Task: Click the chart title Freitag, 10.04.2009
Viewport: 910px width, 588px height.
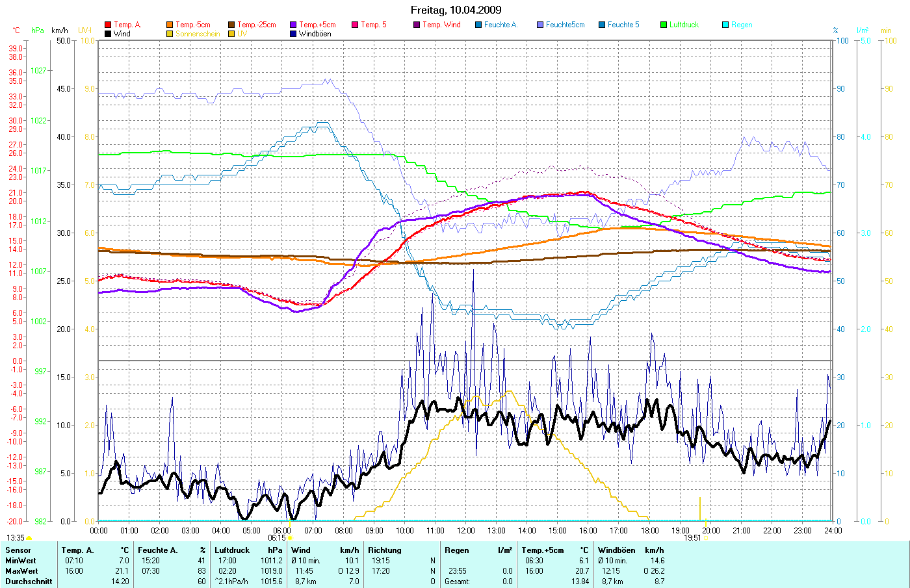Action: pyautogui.click(x=456, y=10)
